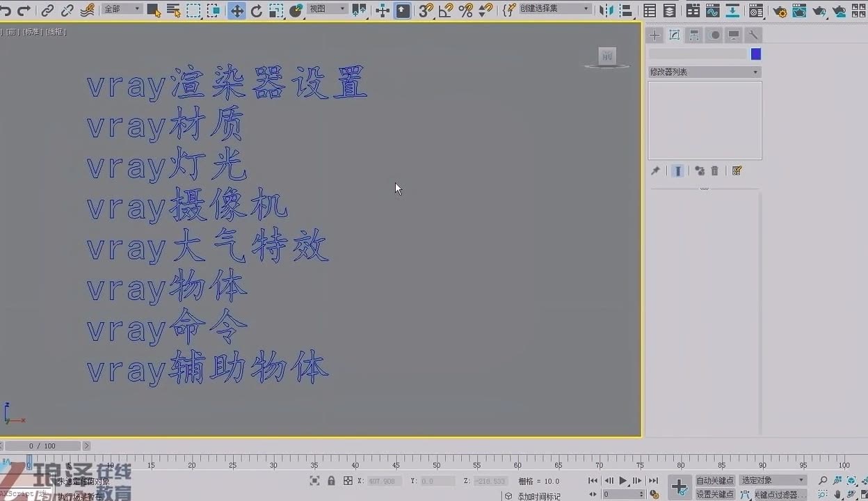Open the Select by Name list icon

pos(173,10)
